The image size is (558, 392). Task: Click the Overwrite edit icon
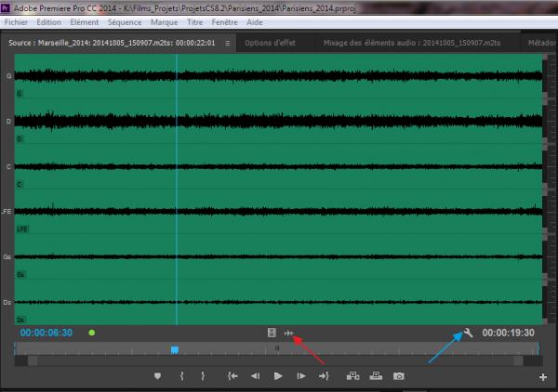[x=376, y=376]
